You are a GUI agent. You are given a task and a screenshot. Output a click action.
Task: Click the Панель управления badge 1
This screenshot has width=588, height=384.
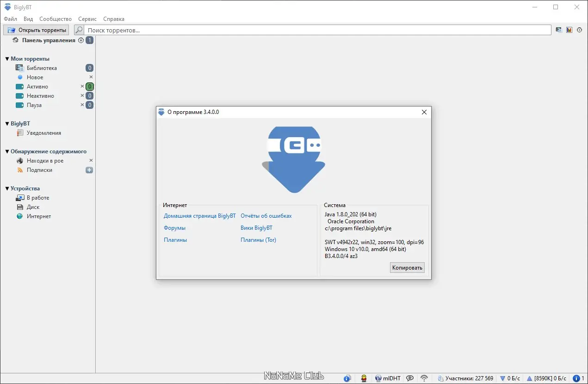[x=90, y=40]
